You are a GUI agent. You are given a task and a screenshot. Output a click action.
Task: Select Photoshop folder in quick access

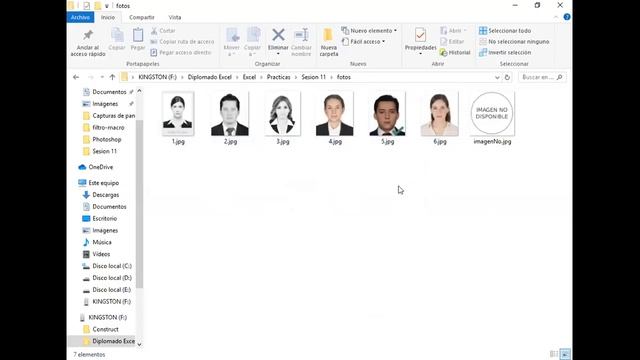click(102, 139)
